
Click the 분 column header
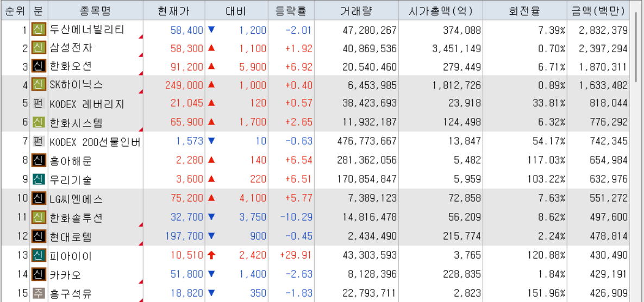point(39,11)
